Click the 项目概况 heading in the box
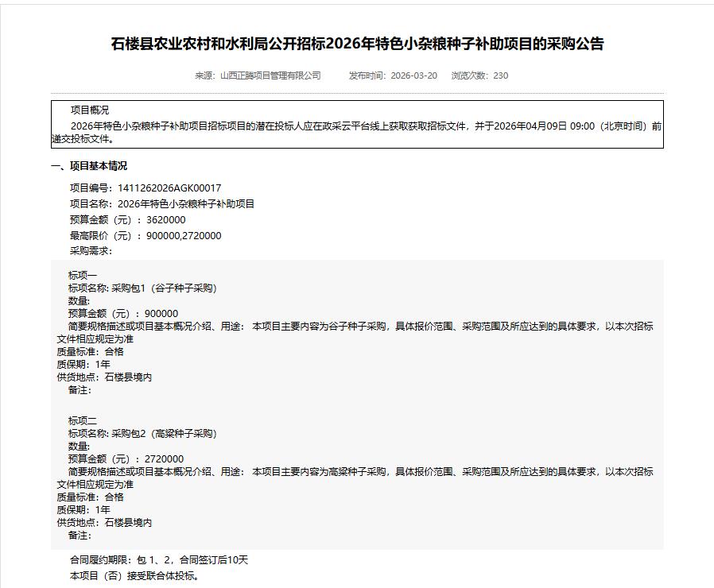The height and width of the screenshot is (588, 714). point(90,110)
